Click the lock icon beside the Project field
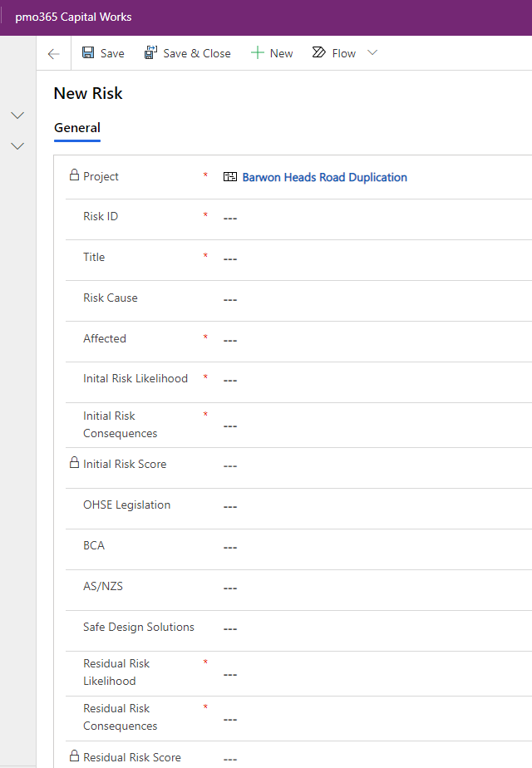The height and width of the screenshot is (768, 532). [73, 175]
